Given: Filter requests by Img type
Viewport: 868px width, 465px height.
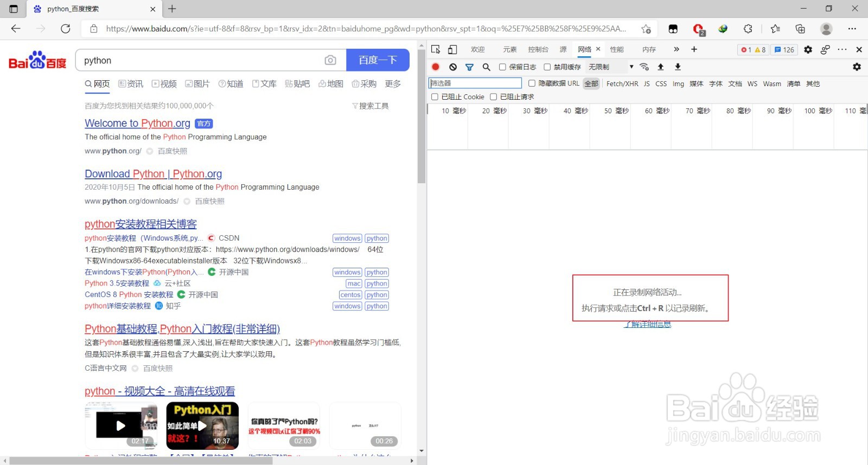Looking at the screenshot, I should (x=678, y=84).
